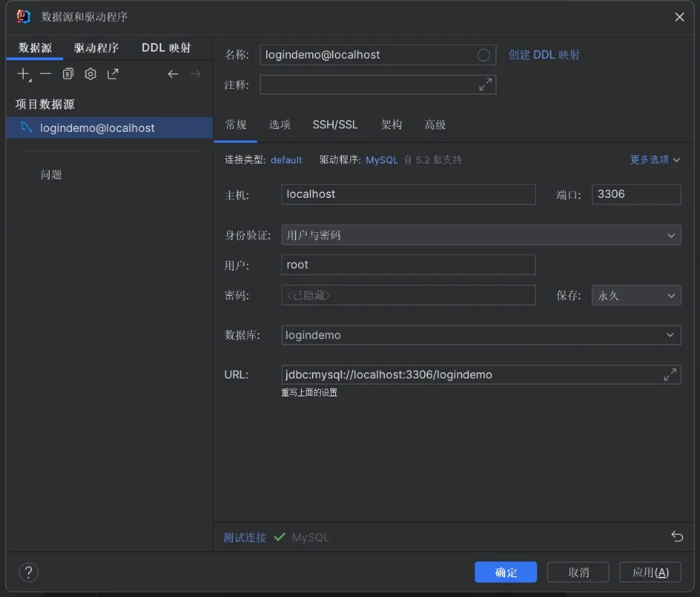Switch to the 驱动程序 tab
The image size is (700, 597).
pyautogui.click(x=96, y=48)
